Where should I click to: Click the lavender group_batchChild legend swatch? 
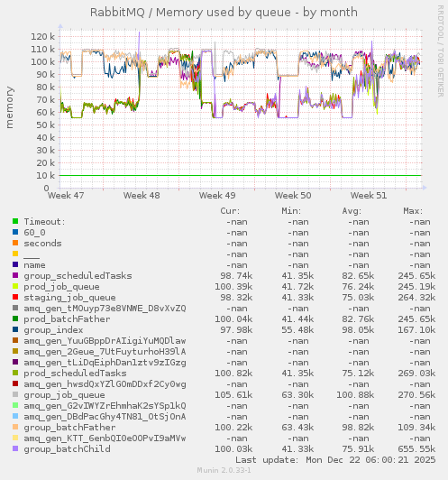[x=15, y=448]
